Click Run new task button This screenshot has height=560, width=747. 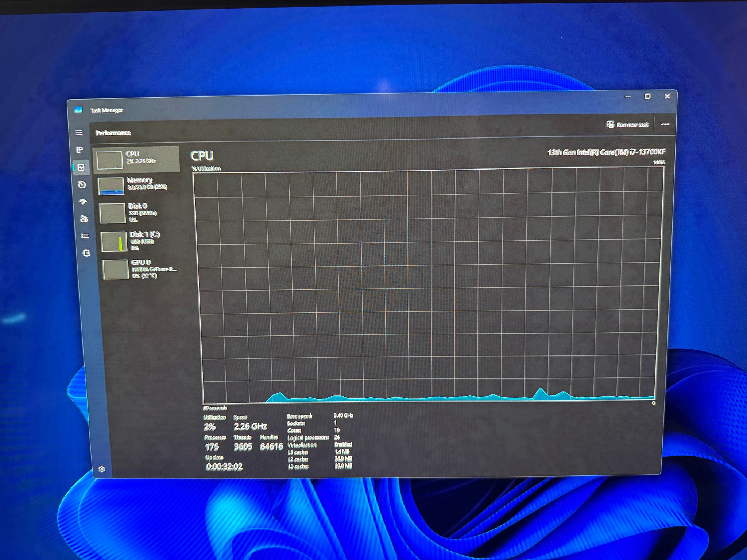(627, 125)
